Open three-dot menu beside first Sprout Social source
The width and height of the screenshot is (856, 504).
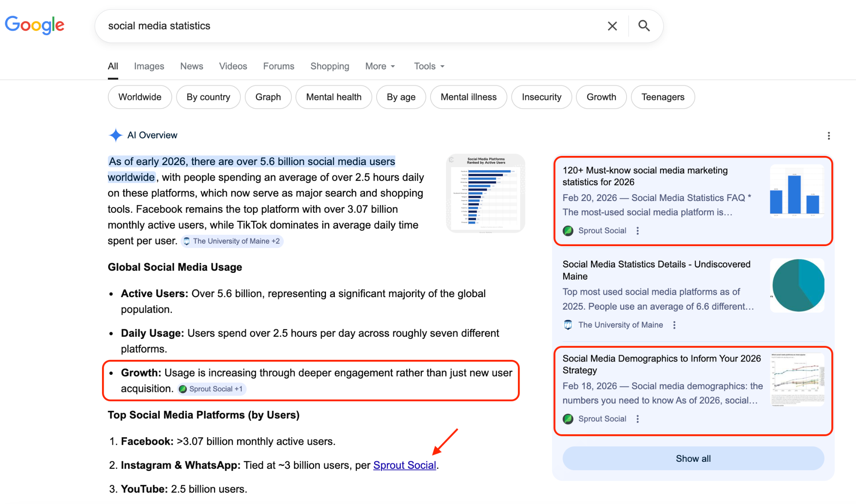pos(637,231)
